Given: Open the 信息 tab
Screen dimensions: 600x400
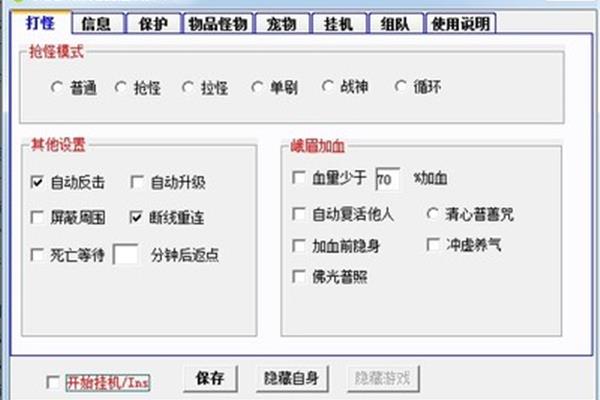Looking at the screenshot, I should point(97,24).
